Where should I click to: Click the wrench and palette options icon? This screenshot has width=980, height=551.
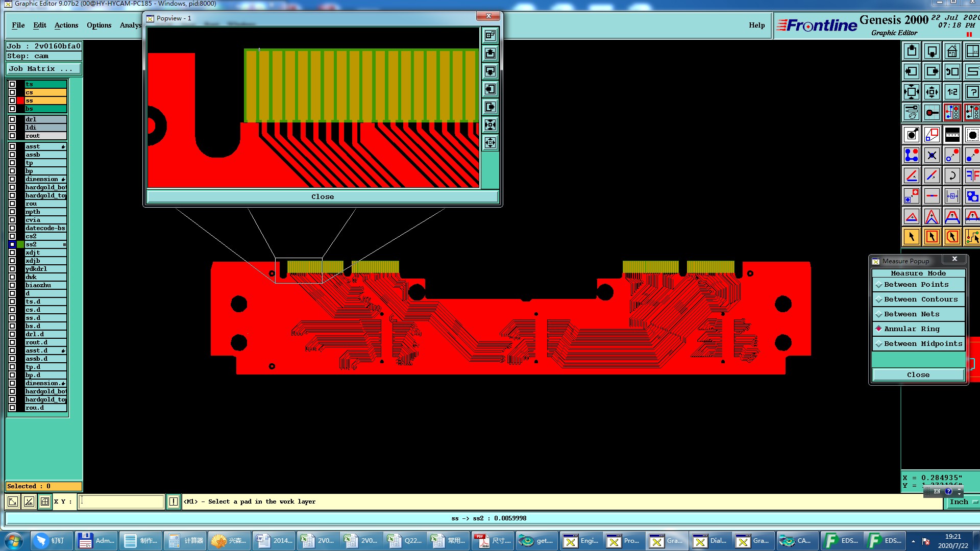[x=912, y=112]
